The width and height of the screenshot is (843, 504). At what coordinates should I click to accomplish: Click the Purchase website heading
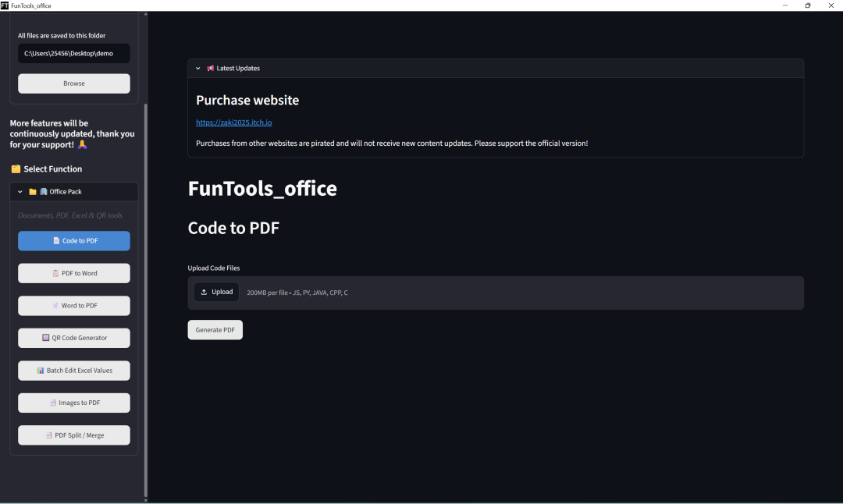tap(247, 100)
